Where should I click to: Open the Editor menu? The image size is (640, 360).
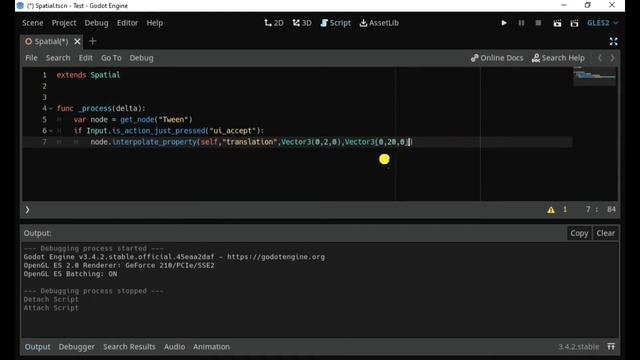tap(127, 23)
